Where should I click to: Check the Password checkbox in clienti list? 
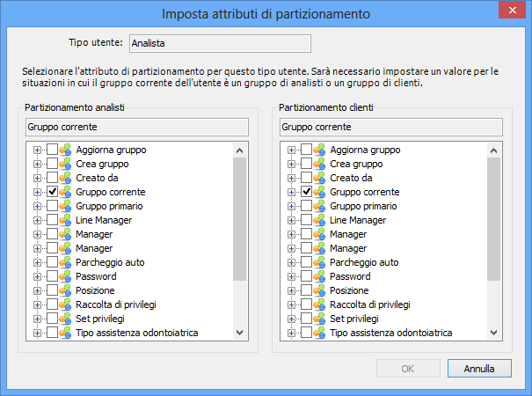point(306,276)
